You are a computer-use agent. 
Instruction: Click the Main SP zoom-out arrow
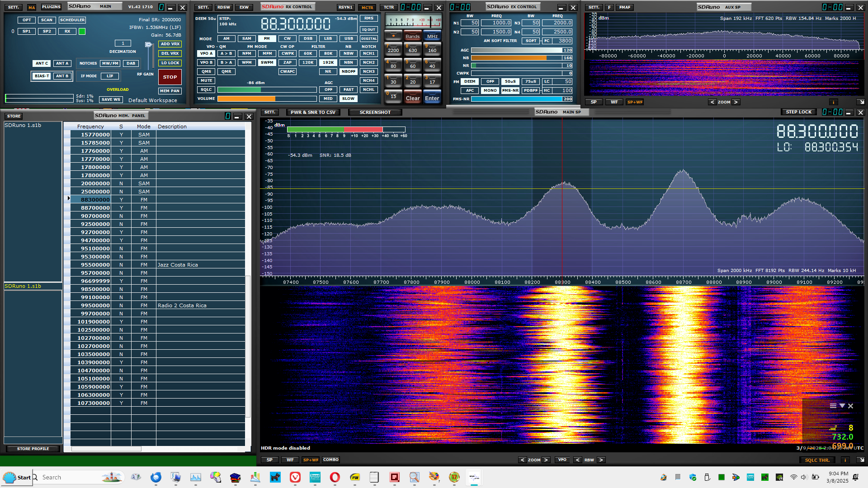(523, 460)
